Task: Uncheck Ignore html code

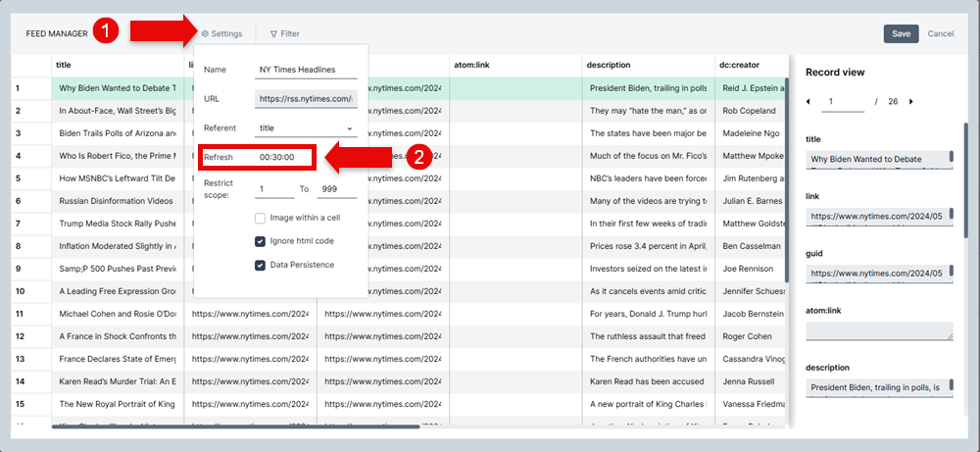Action: pyautogui.click(x=260, y=241)
